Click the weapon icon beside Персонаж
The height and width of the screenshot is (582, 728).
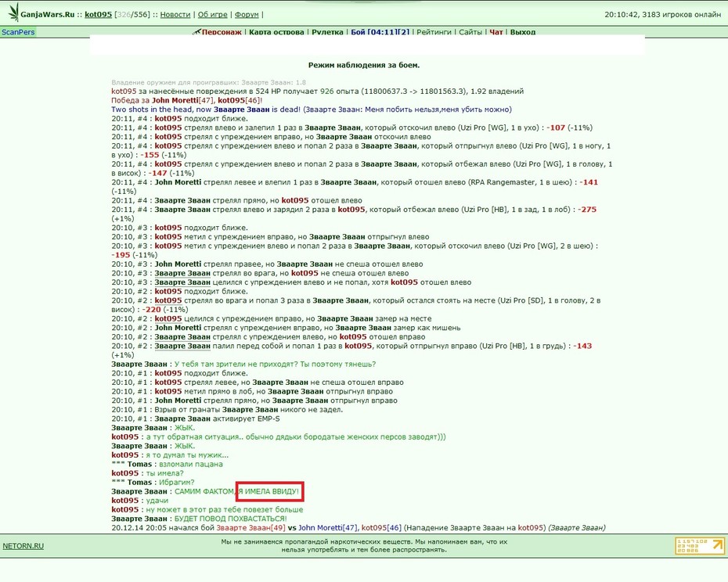[x=196, y=32]
